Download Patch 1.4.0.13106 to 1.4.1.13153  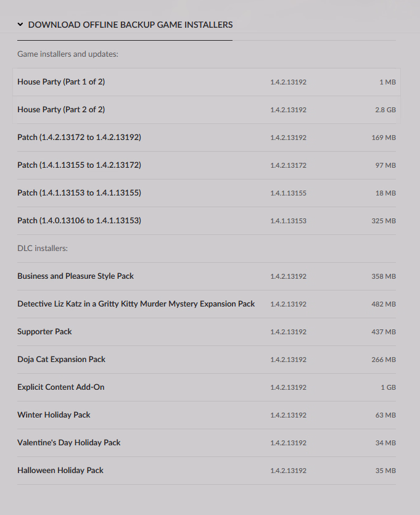click(79, 221)
